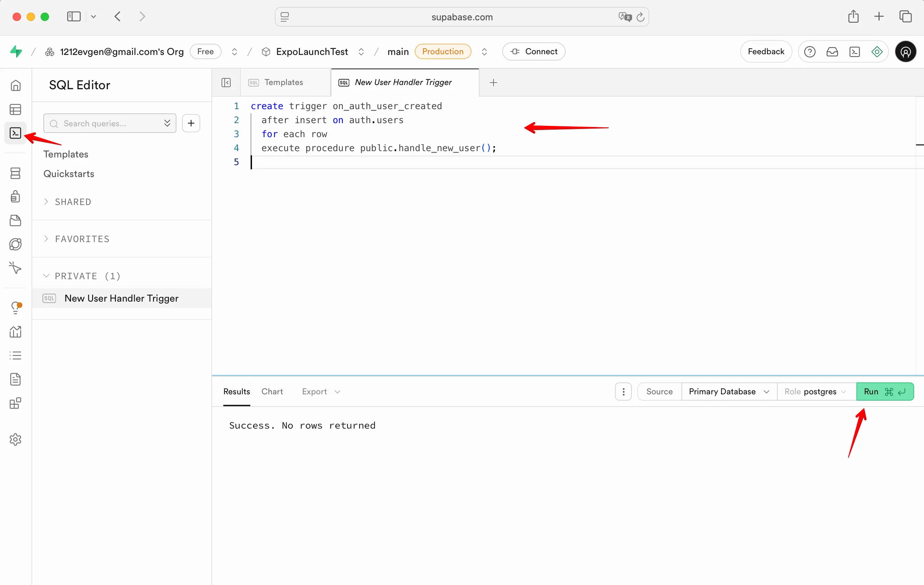Open a new Safari tab
Viewport: 924px width, 585px height.
pos(879,16)
